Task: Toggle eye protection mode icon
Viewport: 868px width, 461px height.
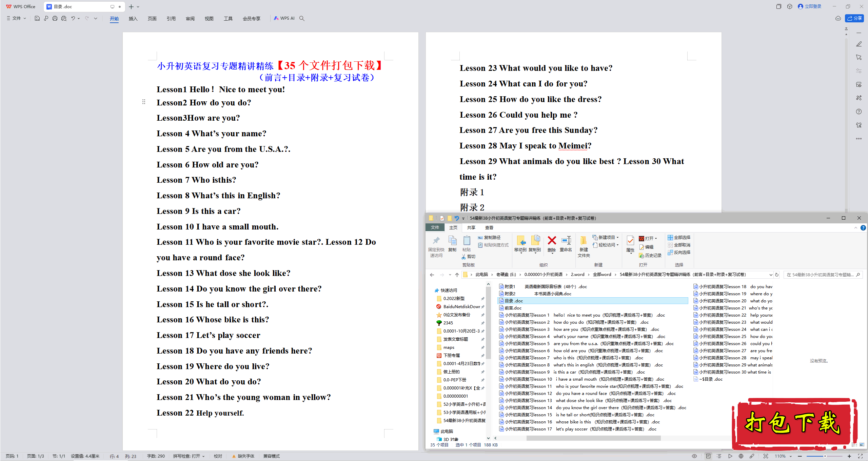Action: coord(694,456)
